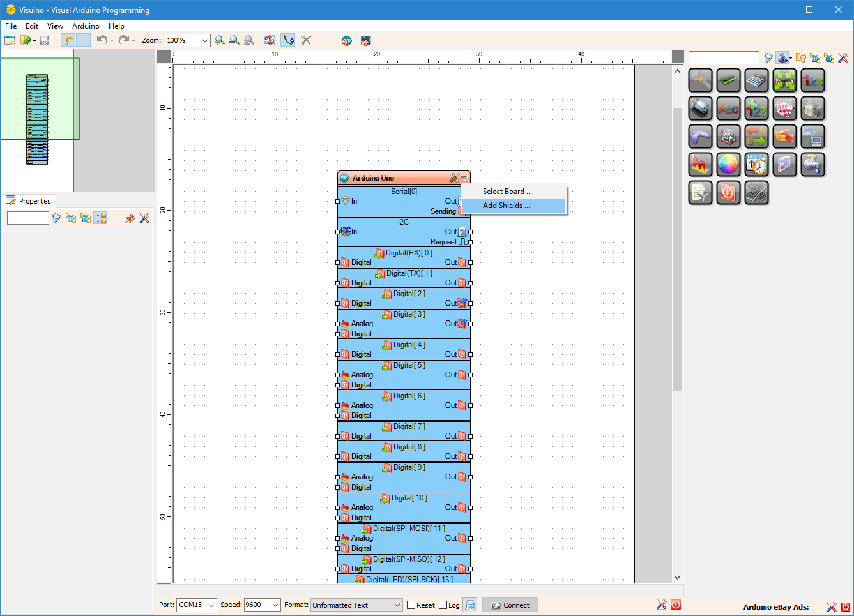Click the Open project folder icon
The height and width of the screenshot is (616, 854).
(x=26, y=40)
